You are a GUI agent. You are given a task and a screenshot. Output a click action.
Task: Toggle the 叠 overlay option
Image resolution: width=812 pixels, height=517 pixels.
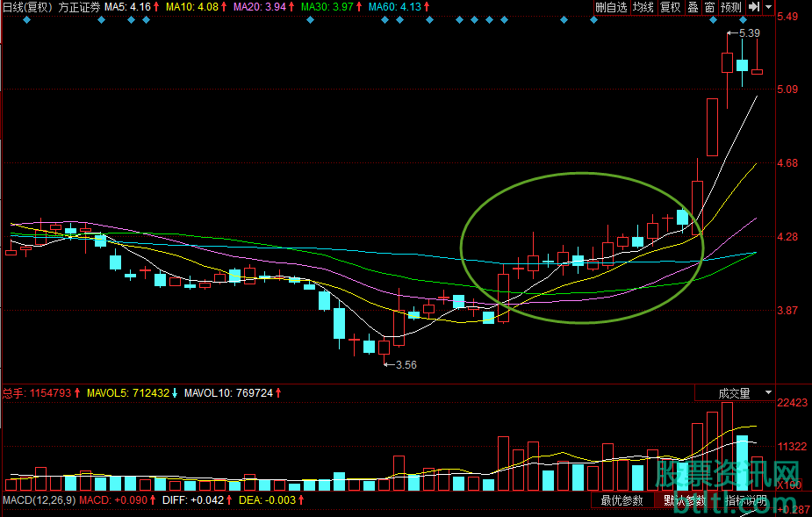tap(693, 7)
